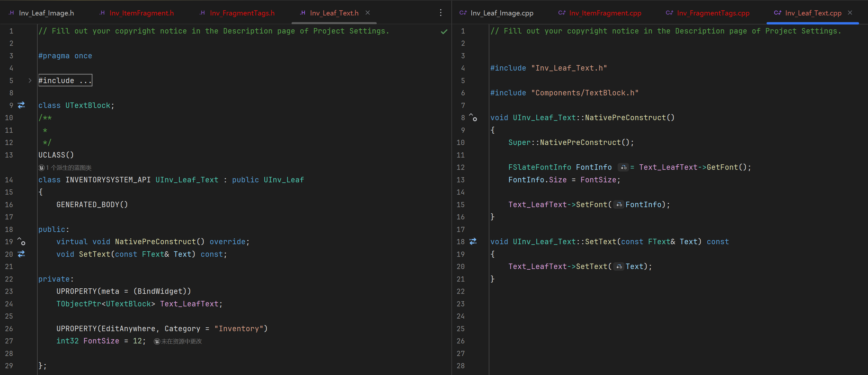Click the override gutter icon on cpp line 8
The image size is (868, 375).
(473, 117)
